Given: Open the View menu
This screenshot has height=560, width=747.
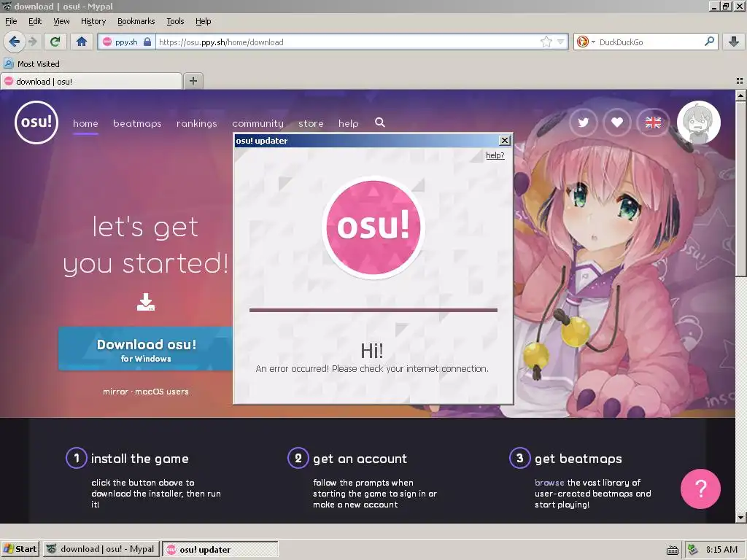Looking at the screenshot, I should tap(61, 21).
